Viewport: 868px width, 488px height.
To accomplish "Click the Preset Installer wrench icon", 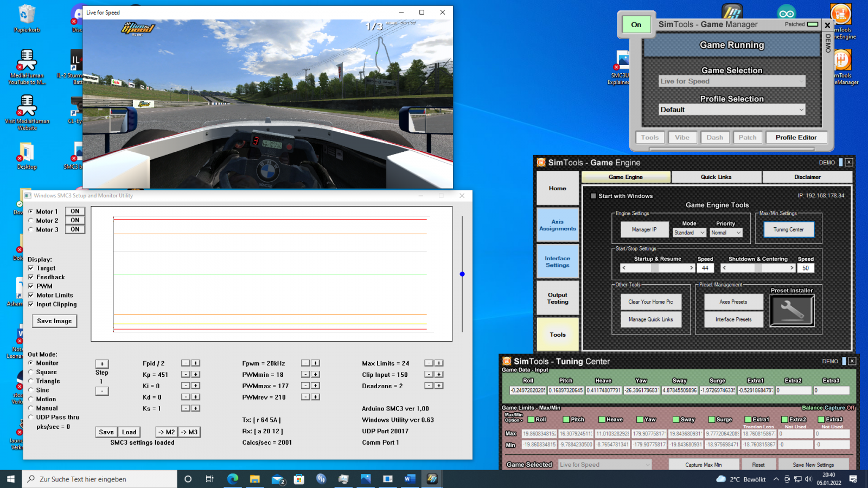I will pyautogui.click(x=792, y=311).
